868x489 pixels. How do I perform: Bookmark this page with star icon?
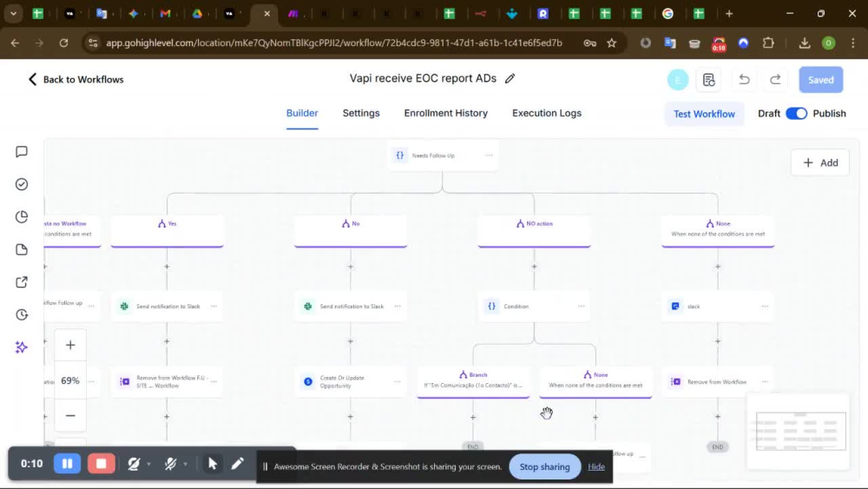click(612, 43)
